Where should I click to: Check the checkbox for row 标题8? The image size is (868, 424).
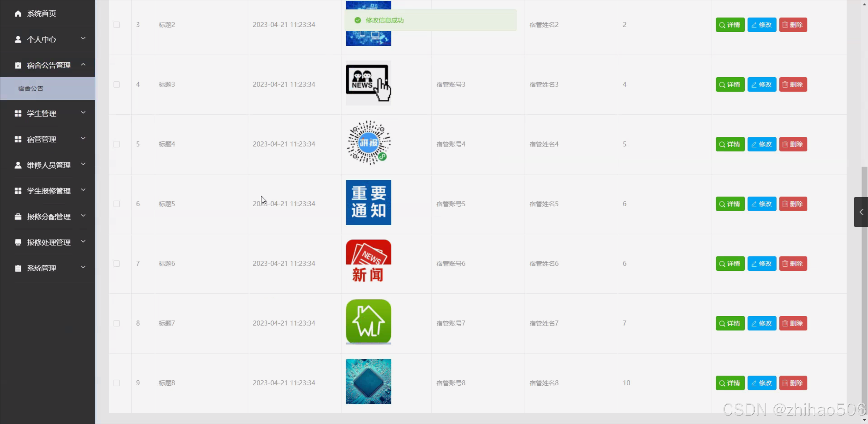[117, 383]
